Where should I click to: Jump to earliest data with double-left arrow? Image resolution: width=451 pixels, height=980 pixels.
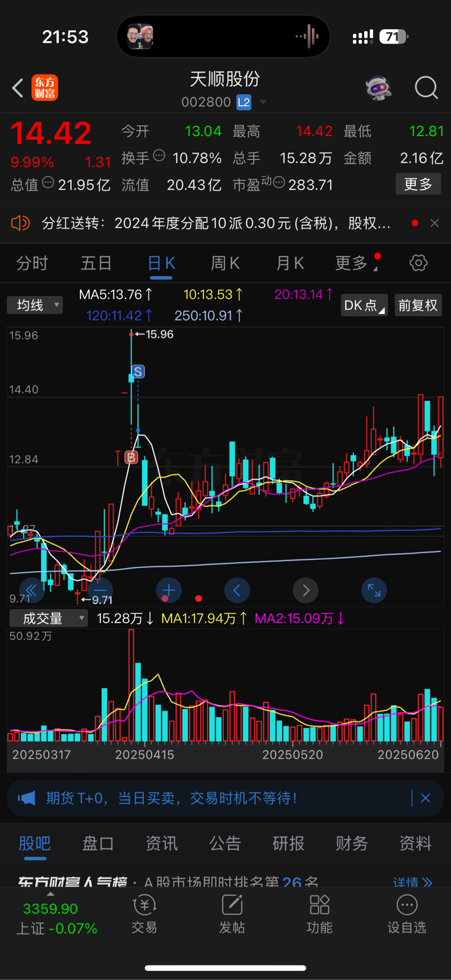click(x=32, y=590)
